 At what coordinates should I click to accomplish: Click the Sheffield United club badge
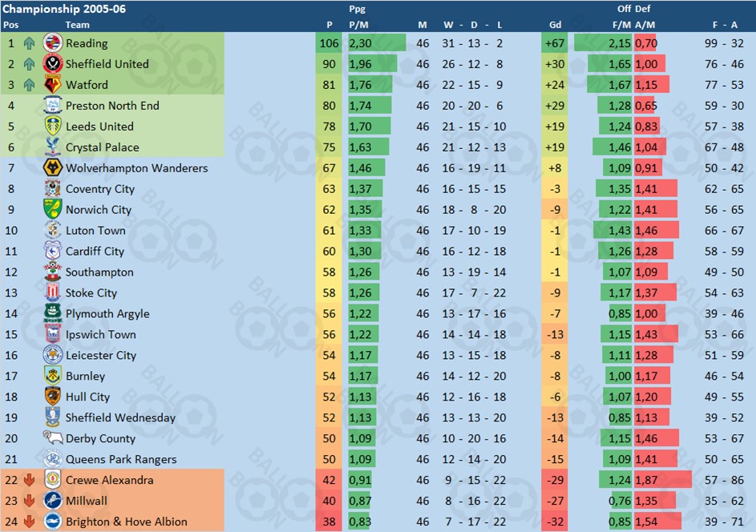(53, 64)
